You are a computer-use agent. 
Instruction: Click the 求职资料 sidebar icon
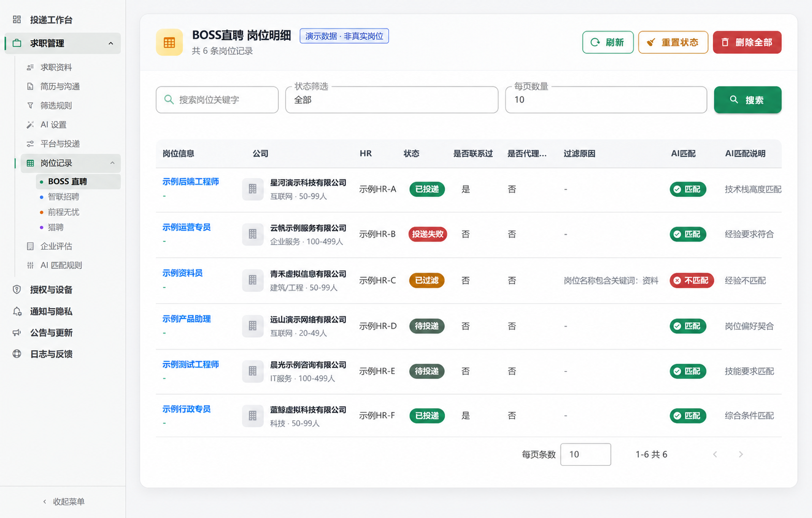(30, 67)
